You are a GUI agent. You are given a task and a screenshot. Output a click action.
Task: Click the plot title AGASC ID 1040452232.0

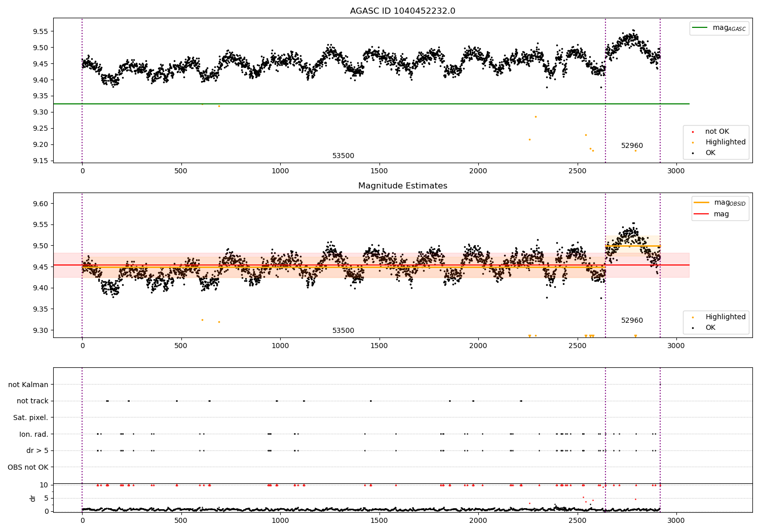402,11
